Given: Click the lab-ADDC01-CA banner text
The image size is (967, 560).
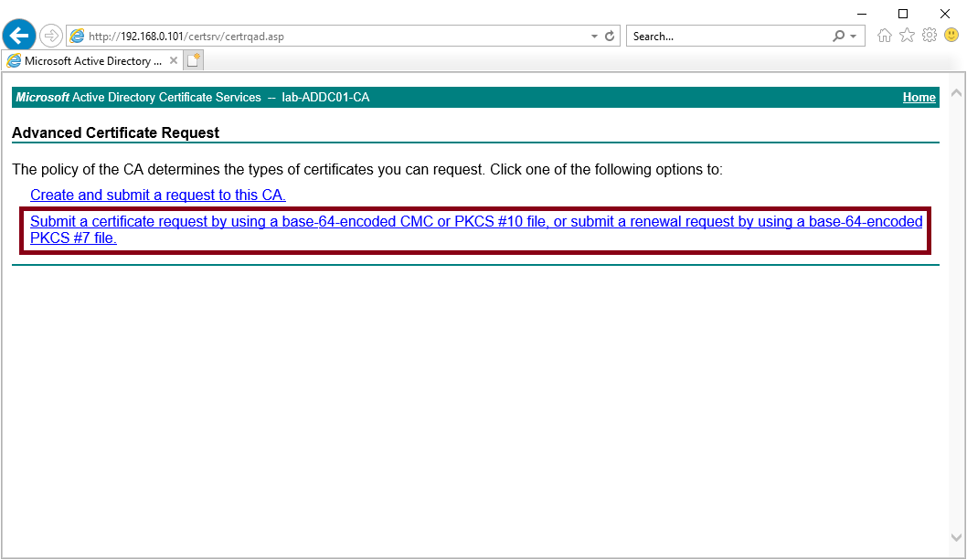Looking at the screenshot, I should tap(325, 98).
